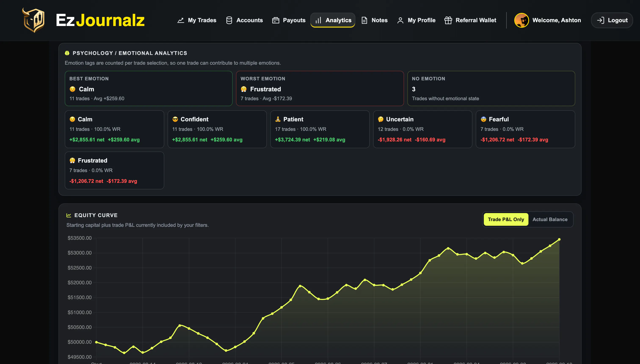Click the last equity curve data point
This screenshot has height=364, width=640.
coord(559,239)
